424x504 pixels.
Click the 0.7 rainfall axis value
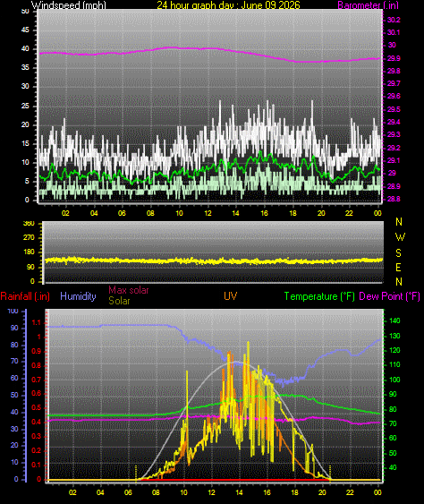(x=37, y=380)
